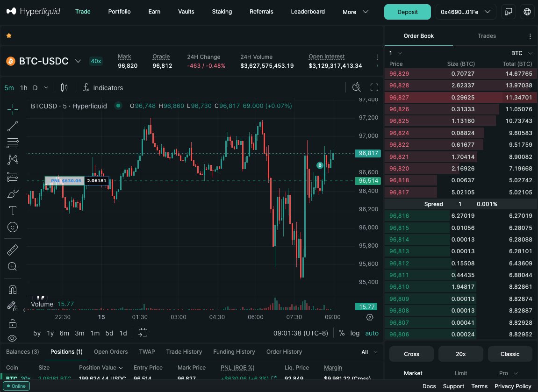Toggle the magnet mode
Screen dimensions: 538x392
pyautogui.click(x=13, y=290)
